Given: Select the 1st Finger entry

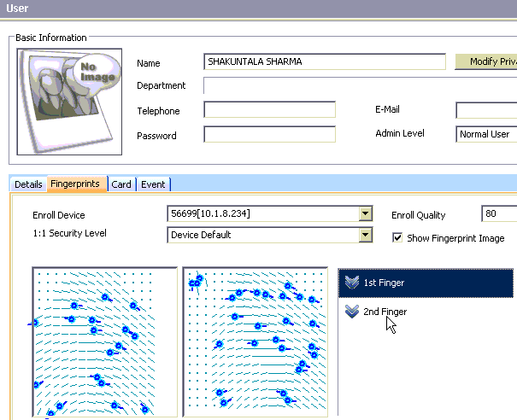Looking at the screenshot, I should tap(427, 283).
